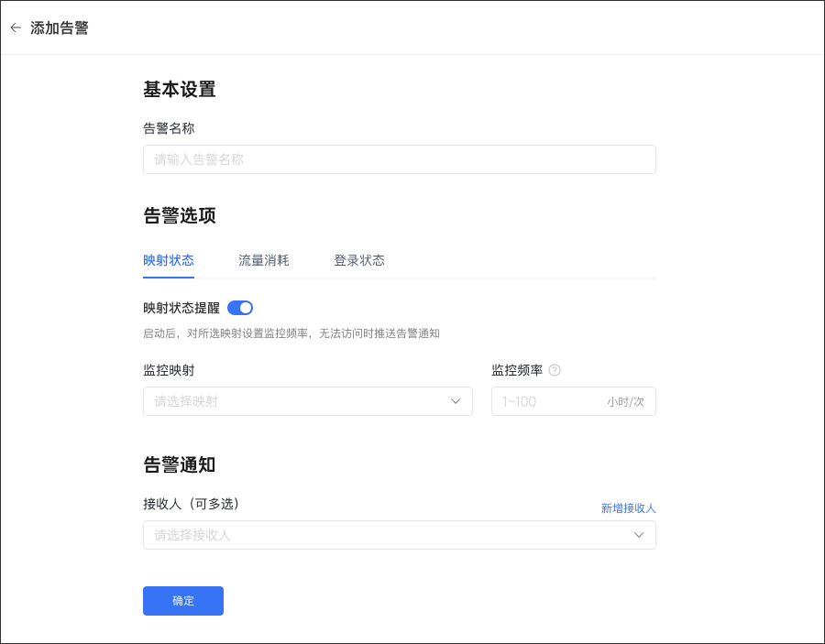
Task: Click the chevron arrow in 监控映射 selector
Action: [x=456, y=401]
